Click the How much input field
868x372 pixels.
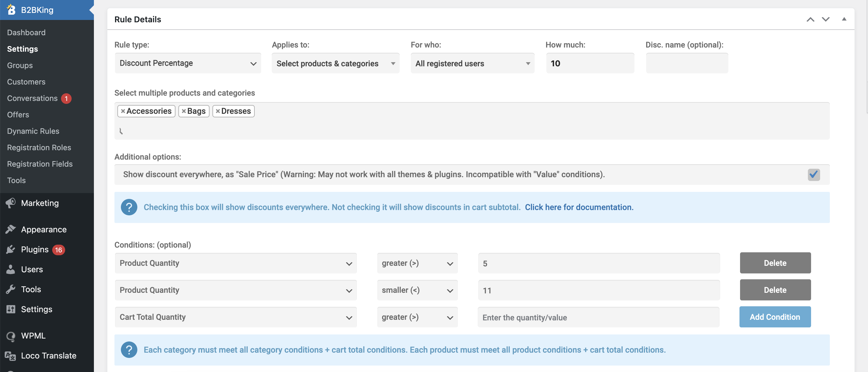[x=590, y=63]
